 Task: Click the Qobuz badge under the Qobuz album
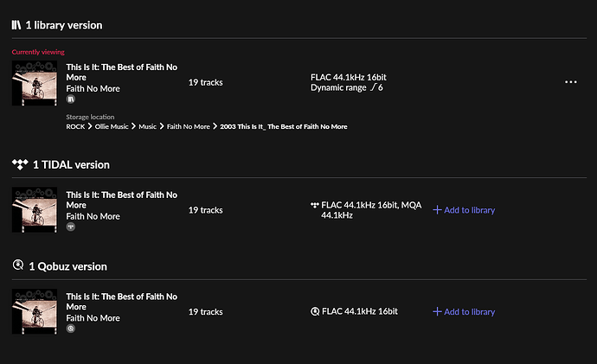click(x=70, y=329)
